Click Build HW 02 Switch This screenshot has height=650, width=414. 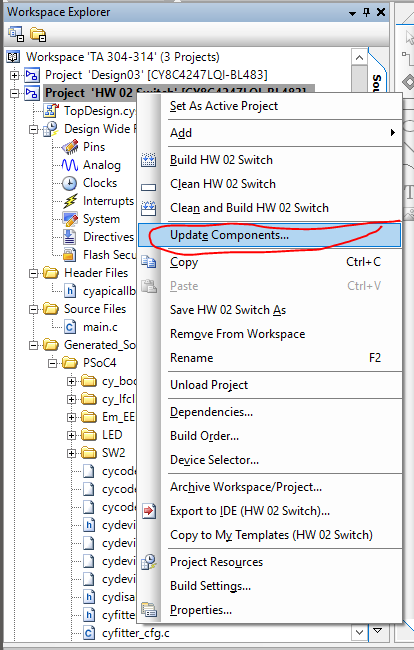pos(221,160)
